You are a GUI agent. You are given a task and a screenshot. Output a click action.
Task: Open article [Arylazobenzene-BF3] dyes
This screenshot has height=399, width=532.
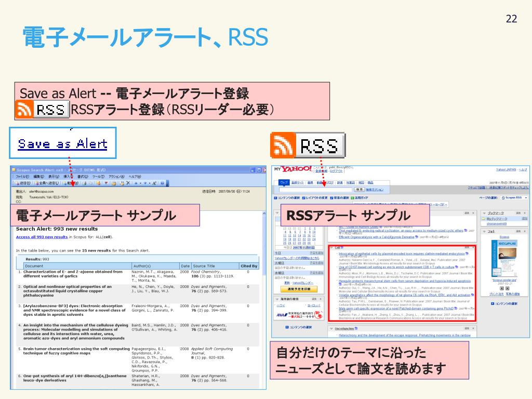pyautogui.click(x=74, y=310)
